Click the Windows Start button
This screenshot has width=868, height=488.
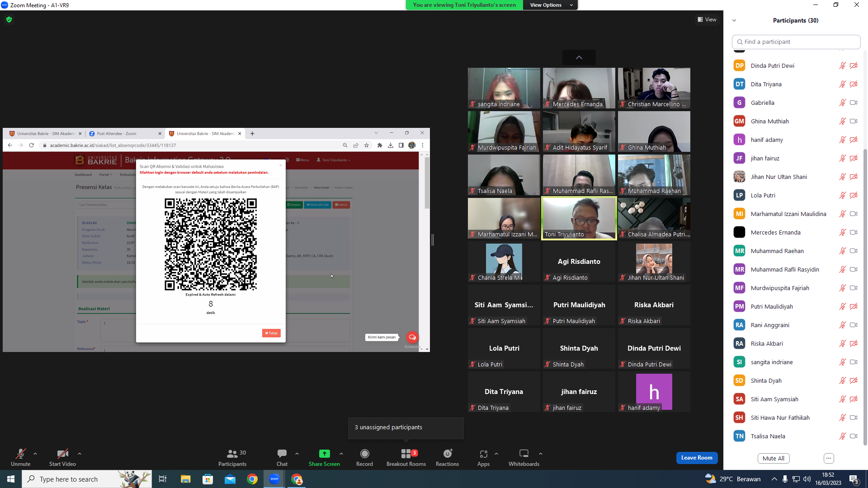click(x=11, y=479)
